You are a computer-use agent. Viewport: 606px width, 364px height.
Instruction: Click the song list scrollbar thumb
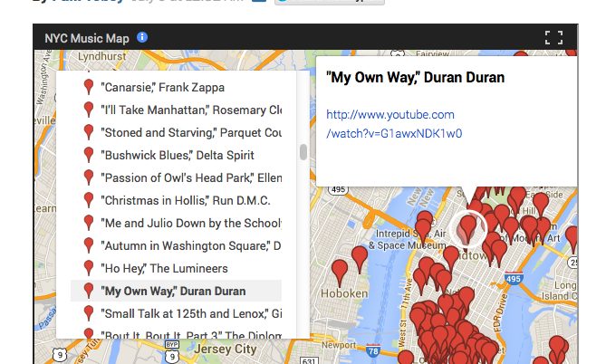[303, 152]
